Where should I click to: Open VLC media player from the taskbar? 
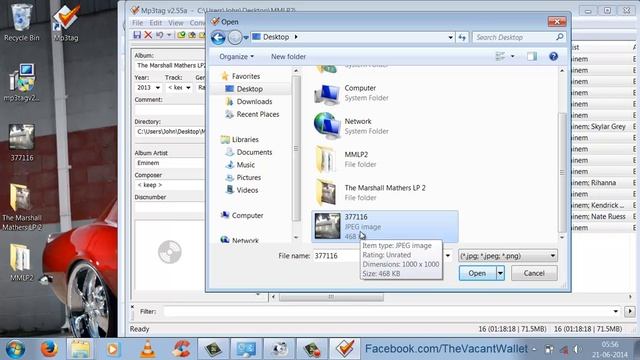coord(147,349)
